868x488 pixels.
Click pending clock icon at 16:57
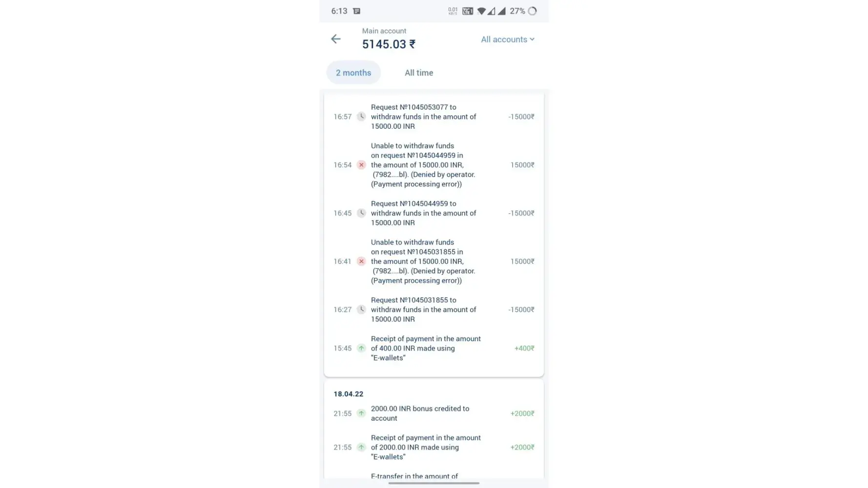[361, 117]
